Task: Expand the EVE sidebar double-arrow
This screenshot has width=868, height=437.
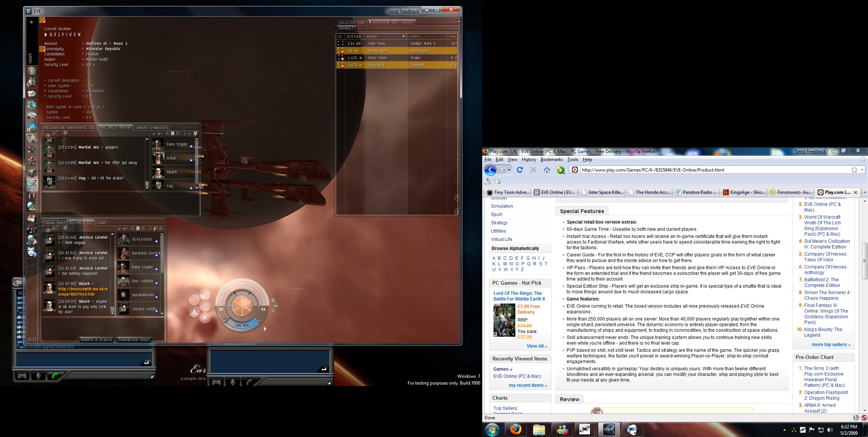Action: click(x=32, y=22)
